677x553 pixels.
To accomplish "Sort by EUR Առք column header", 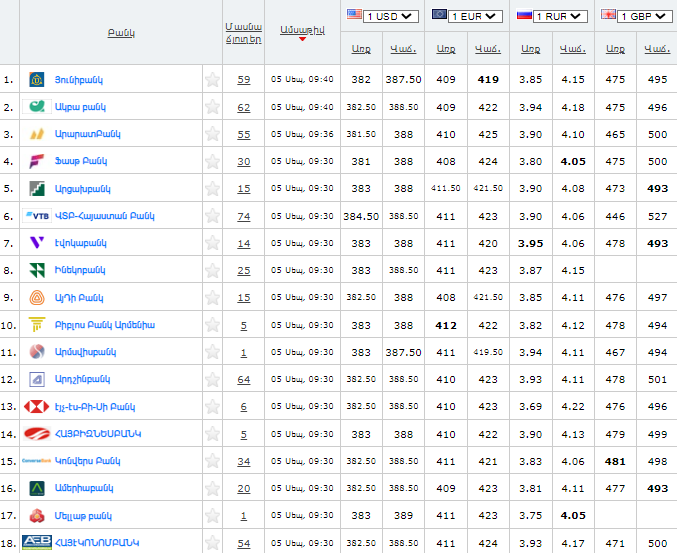I will pyautogui.click(x=446, y=49).
